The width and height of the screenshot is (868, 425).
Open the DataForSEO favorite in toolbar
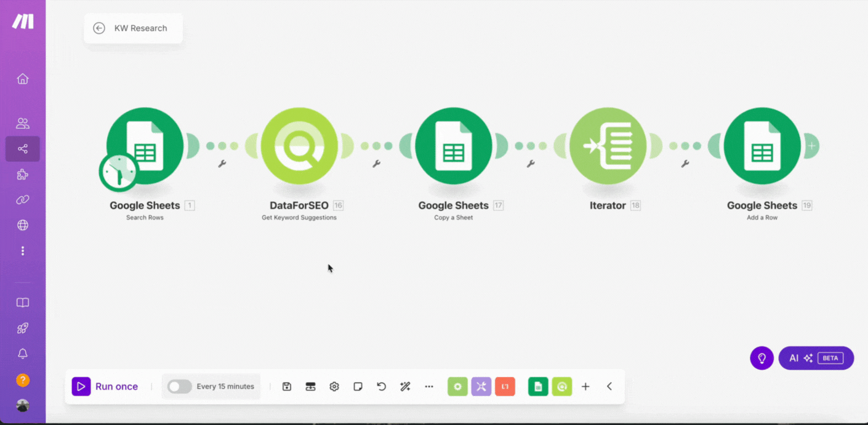pyautogui.click(x=562, y=386)
